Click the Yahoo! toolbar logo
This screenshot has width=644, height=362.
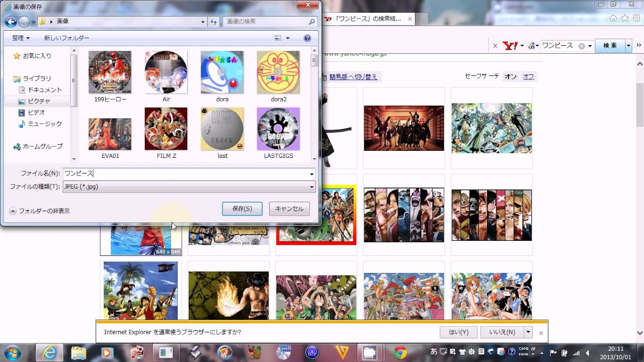click(510, 46)
